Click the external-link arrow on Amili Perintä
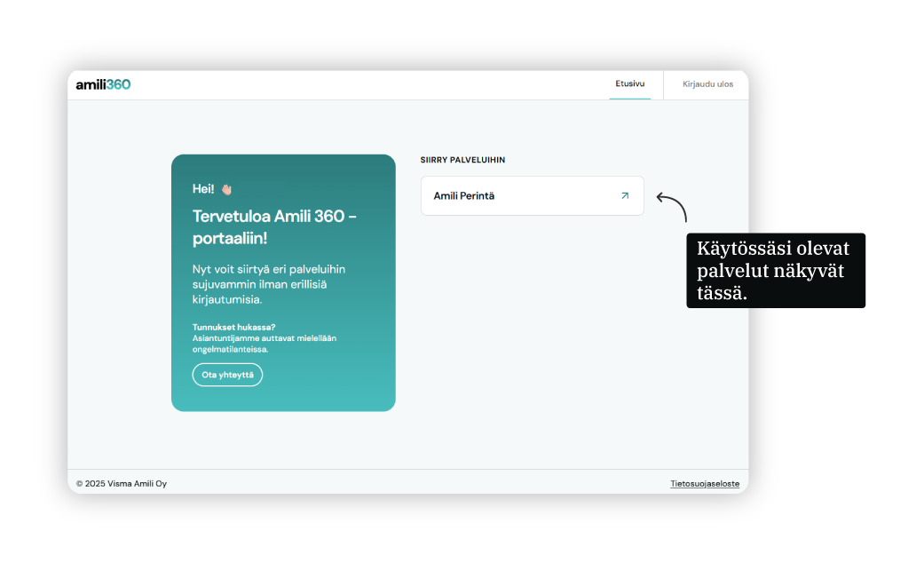The height and width of the screenshot is (563, 924). point(625,195)
